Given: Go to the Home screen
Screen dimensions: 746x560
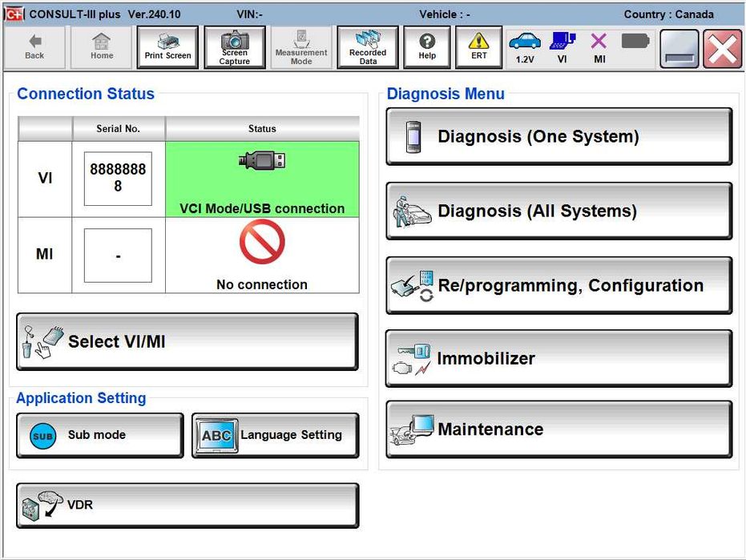Looking at the screenshot, I should [x=102, y=47].
